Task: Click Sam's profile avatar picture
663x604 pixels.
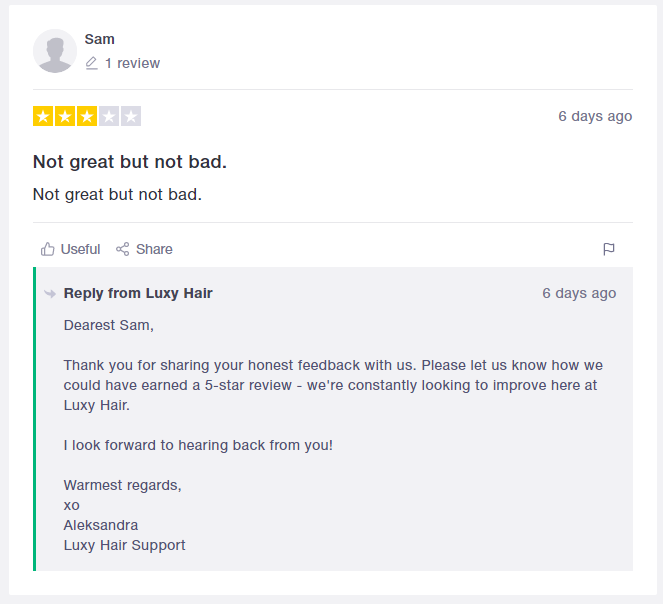Action: pos(55,51)
